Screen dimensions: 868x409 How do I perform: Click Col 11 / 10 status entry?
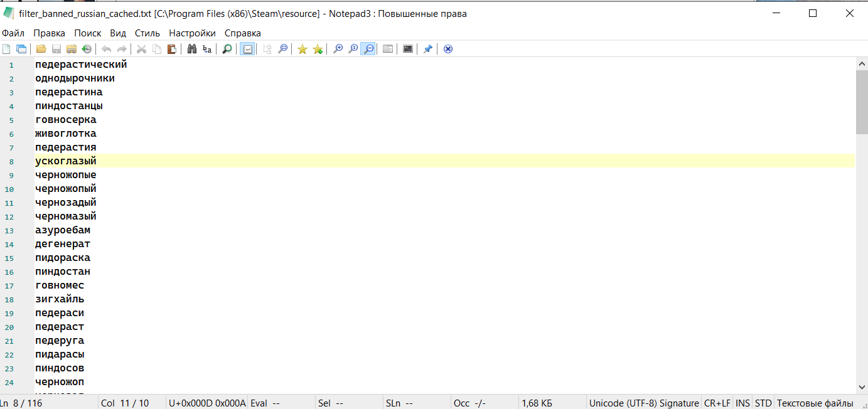tap(125, 403)
